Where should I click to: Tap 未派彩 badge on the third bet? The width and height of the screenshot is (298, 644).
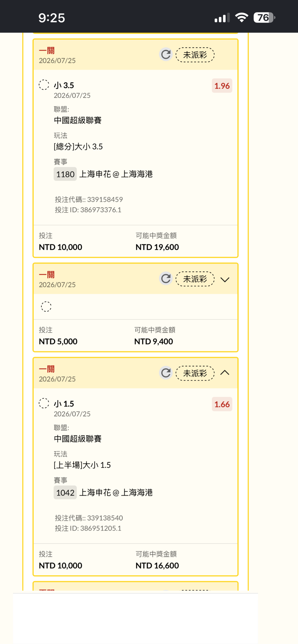(195, 373)
